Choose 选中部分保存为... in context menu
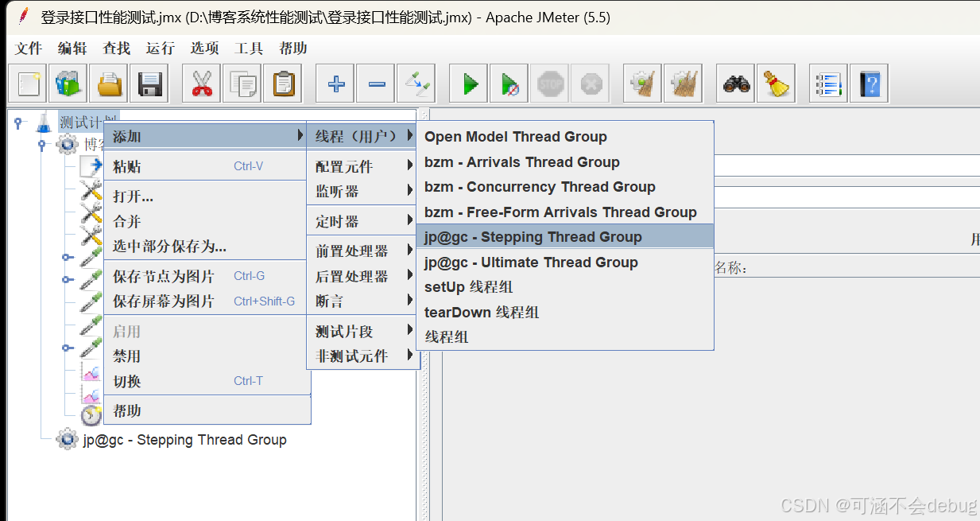 (x=207, y=247)
